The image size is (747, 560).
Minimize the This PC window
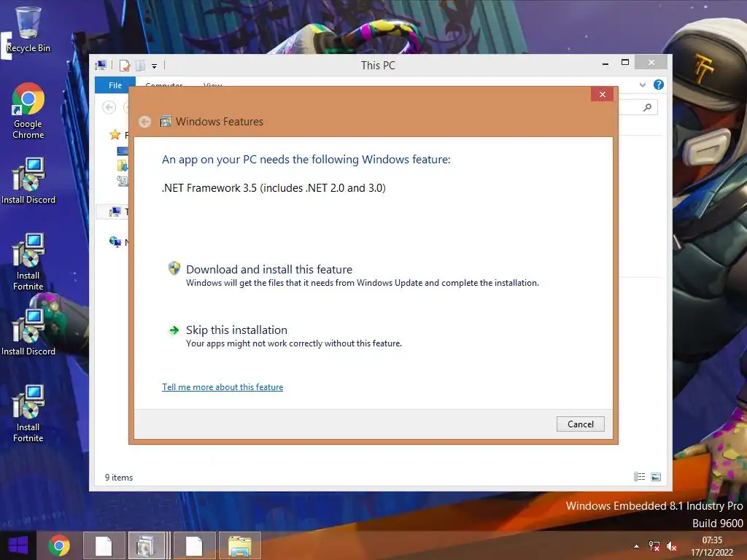tap(605, 63)
